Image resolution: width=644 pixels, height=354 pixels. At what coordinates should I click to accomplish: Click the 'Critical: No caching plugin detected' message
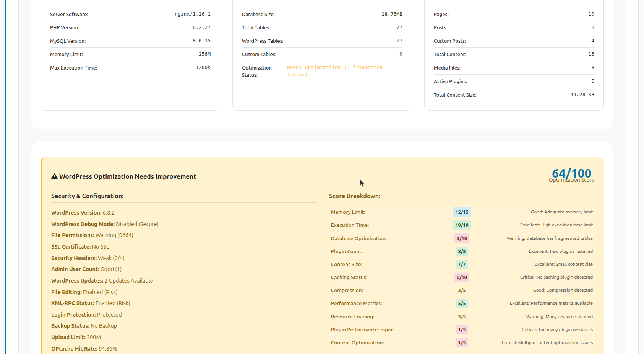(556, 277)
